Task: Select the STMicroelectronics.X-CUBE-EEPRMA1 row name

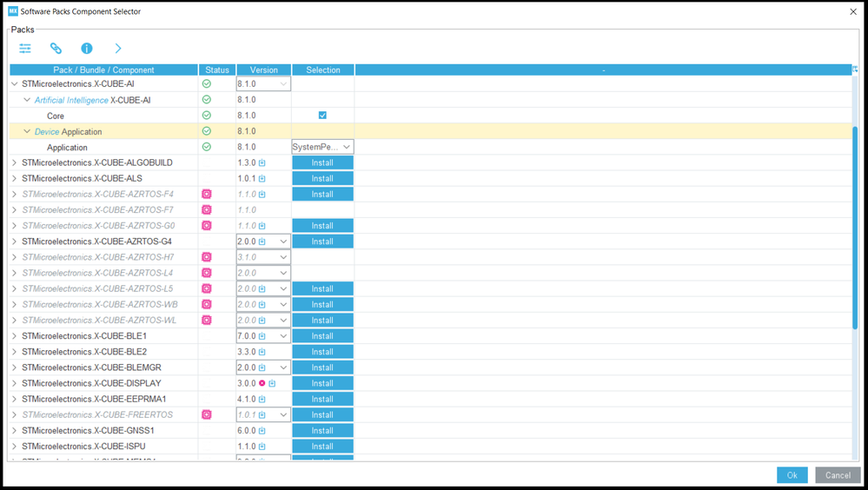Action: click(x=94, y=399)
